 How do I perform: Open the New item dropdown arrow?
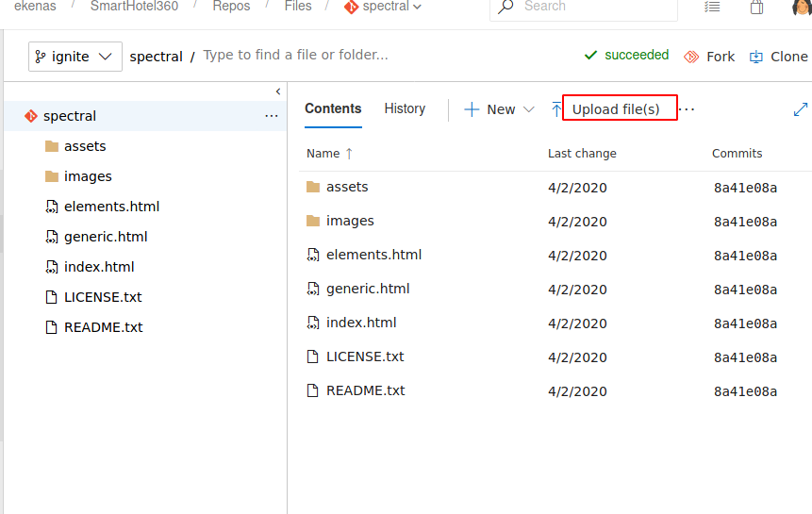point(528,109)
